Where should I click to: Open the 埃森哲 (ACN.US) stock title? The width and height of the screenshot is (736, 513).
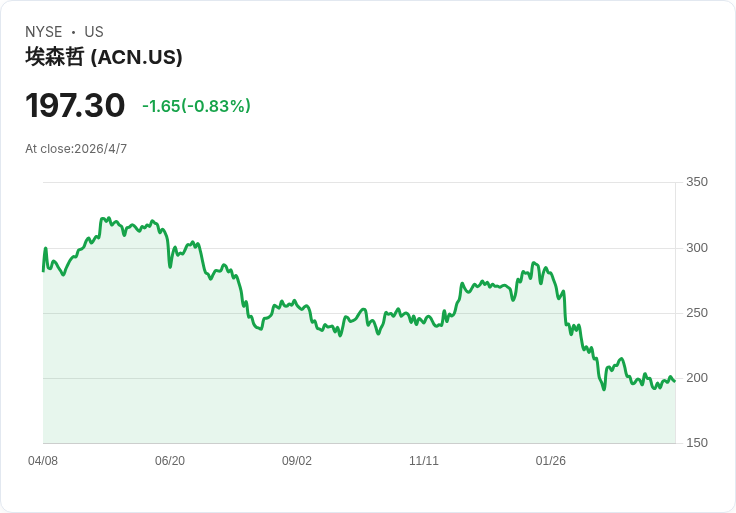click(x=104, y=57)
